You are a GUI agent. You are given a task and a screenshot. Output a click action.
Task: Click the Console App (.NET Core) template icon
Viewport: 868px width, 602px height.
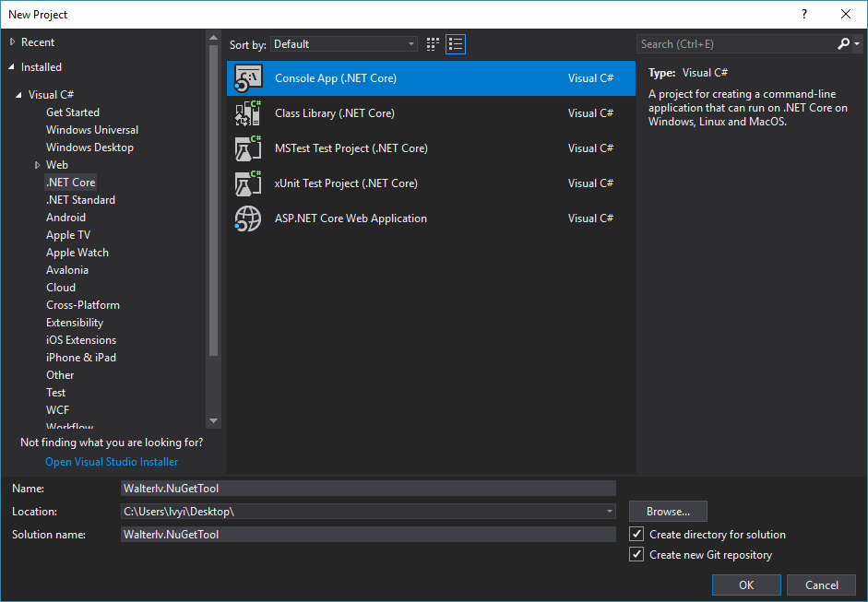248,78
